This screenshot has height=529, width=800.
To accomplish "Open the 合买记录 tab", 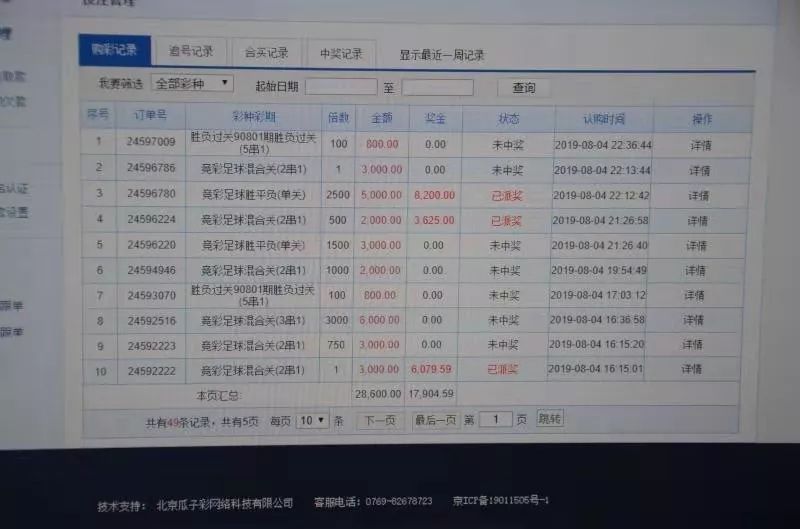I will click(266, 52).
